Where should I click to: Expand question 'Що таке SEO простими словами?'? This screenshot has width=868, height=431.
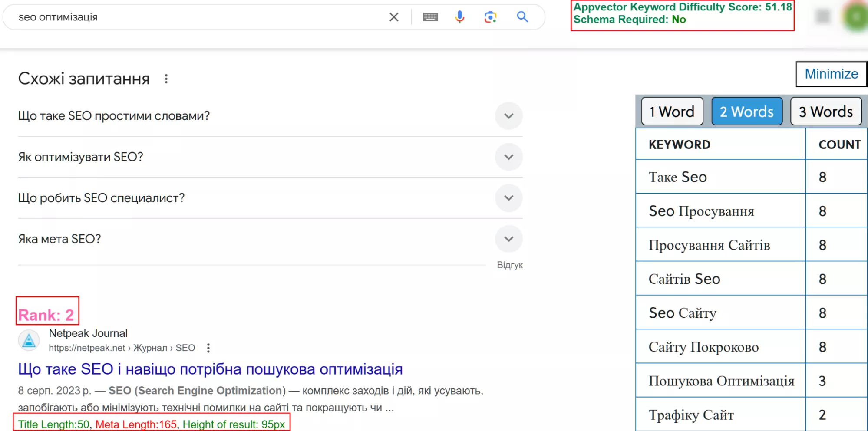click(x=508, y=116)
